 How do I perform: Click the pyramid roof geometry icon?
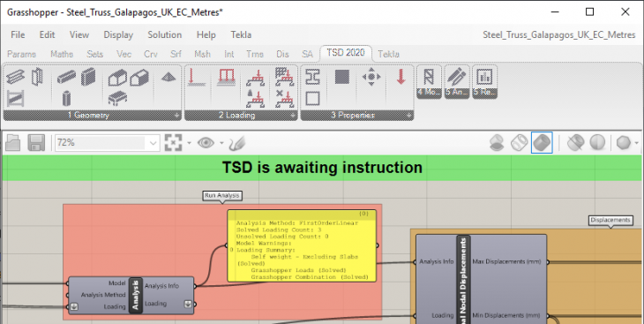point(168,77)
